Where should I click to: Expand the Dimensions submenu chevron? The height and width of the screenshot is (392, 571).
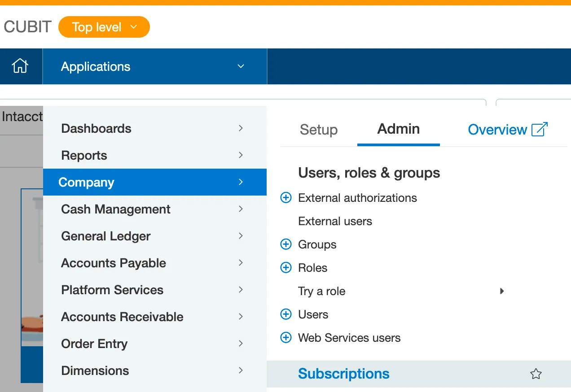[x=241, y=370]
